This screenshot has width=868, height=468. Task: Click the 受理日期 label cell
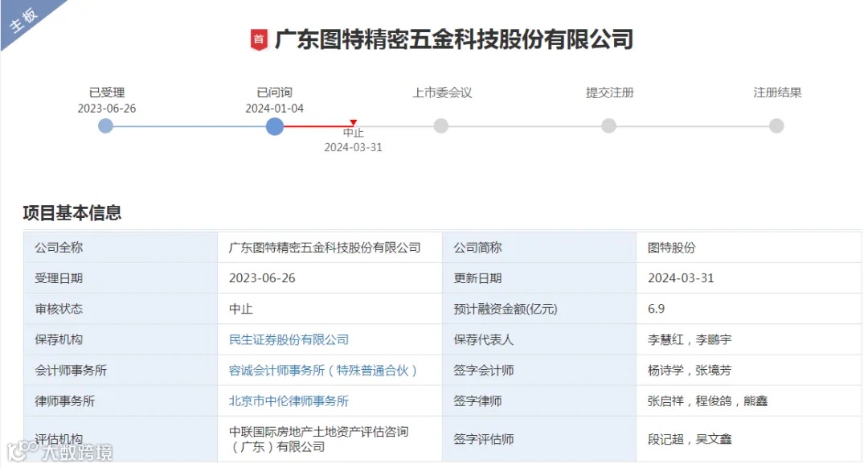(120, 278)
